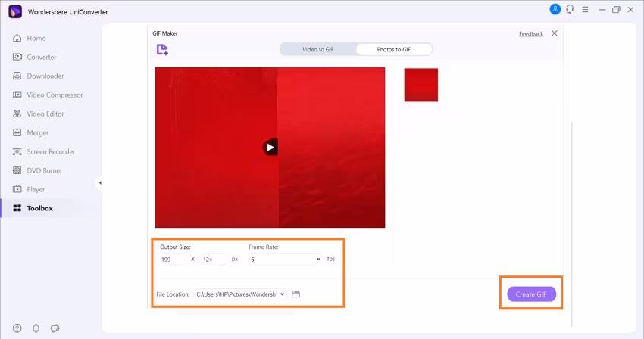Open notifications bell icon
644x339 pixels.
[36, 328]
